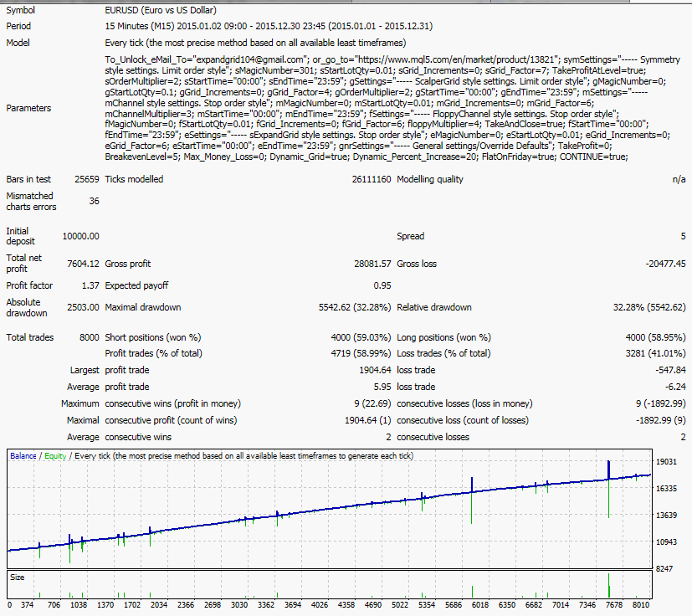Click the largest size bar near trade 7678
The image size is (692, 616).
[x=608, y=586]
